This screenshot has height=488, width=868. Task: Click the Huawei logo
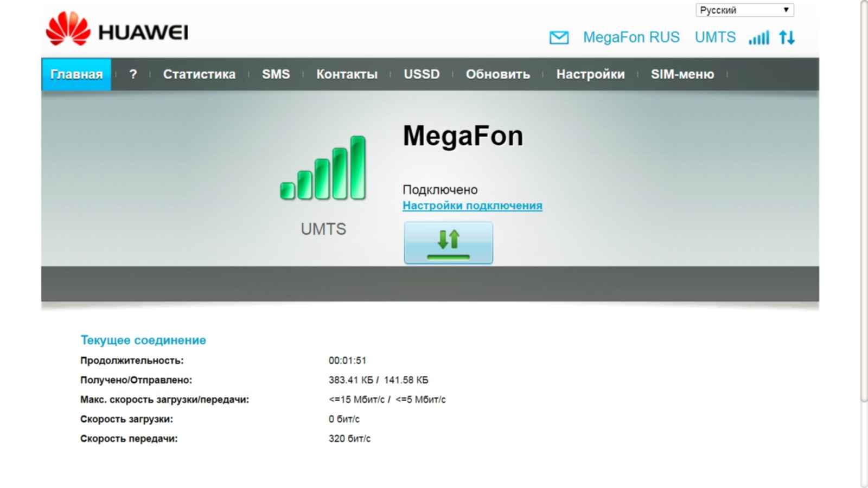click(117, 30)
